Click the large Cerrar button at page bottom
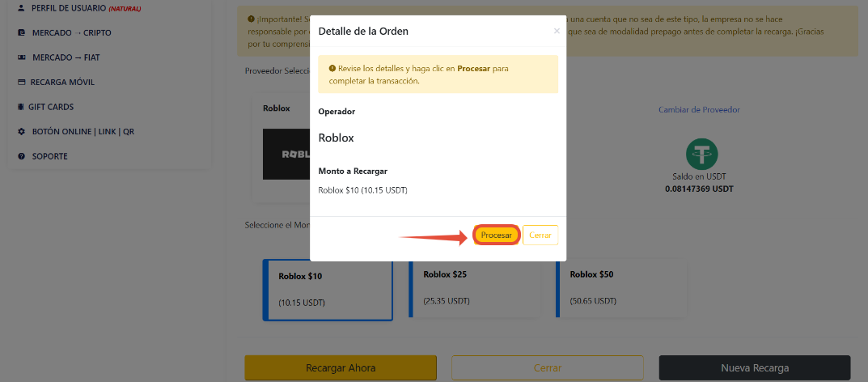 point(548,367)
